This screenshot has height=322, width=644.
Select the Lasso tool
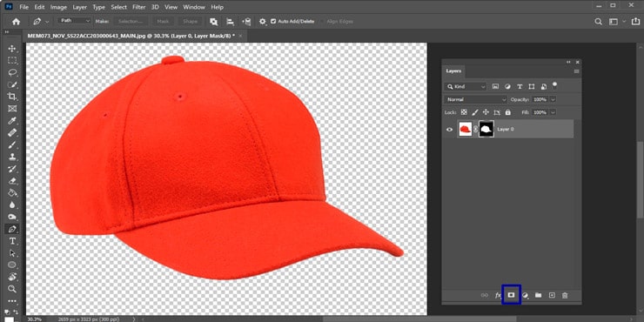12,73
